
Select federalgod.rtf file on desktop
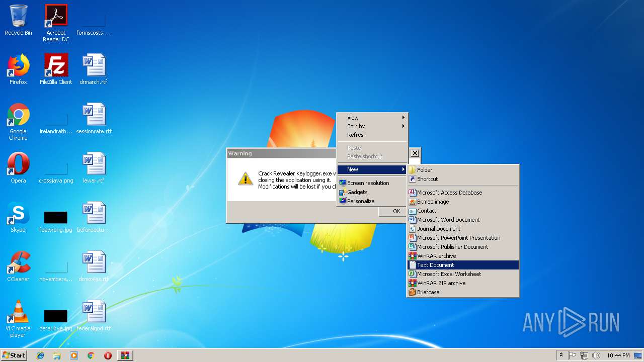(94, 316)
